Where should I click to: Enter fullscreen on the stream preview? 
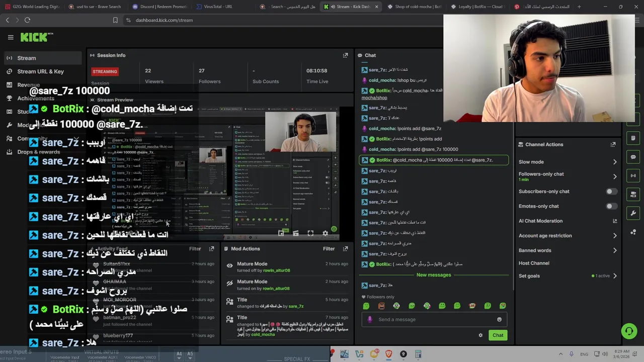point(310,233)
